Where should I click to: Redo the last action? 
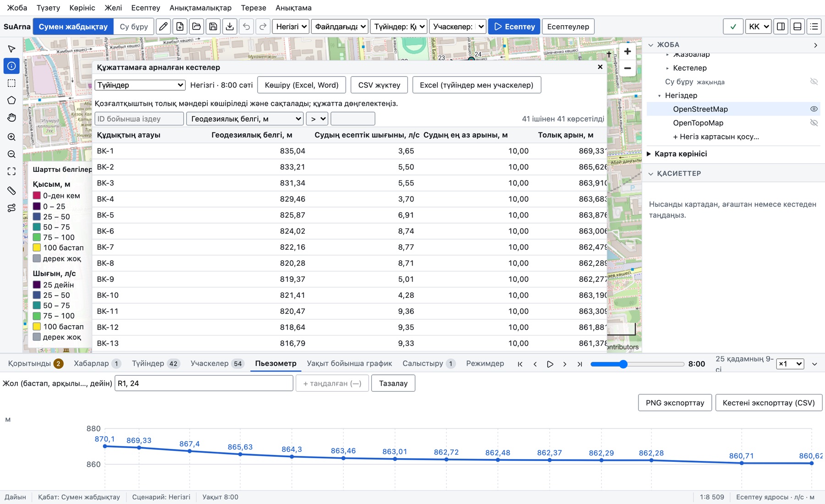263,27
